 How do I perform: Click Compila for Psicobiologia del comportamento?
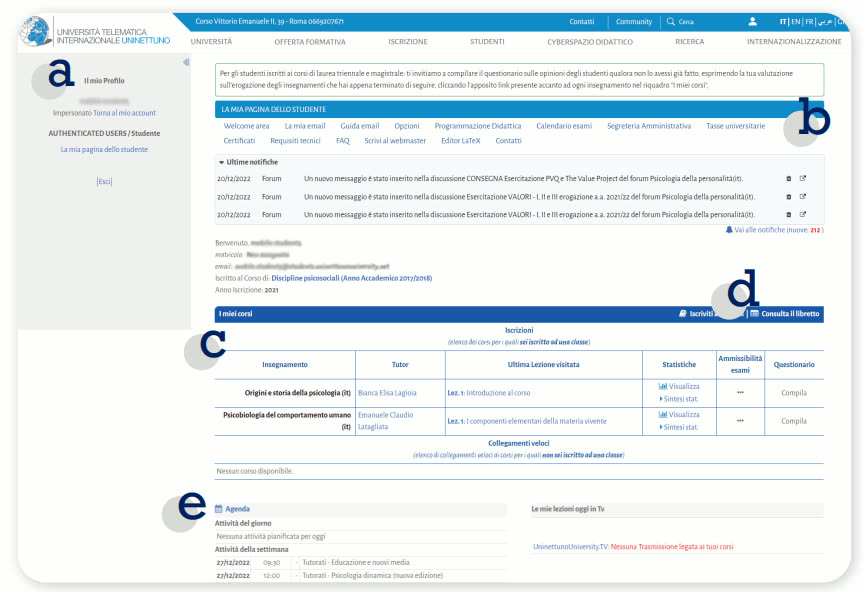point(794,421)
